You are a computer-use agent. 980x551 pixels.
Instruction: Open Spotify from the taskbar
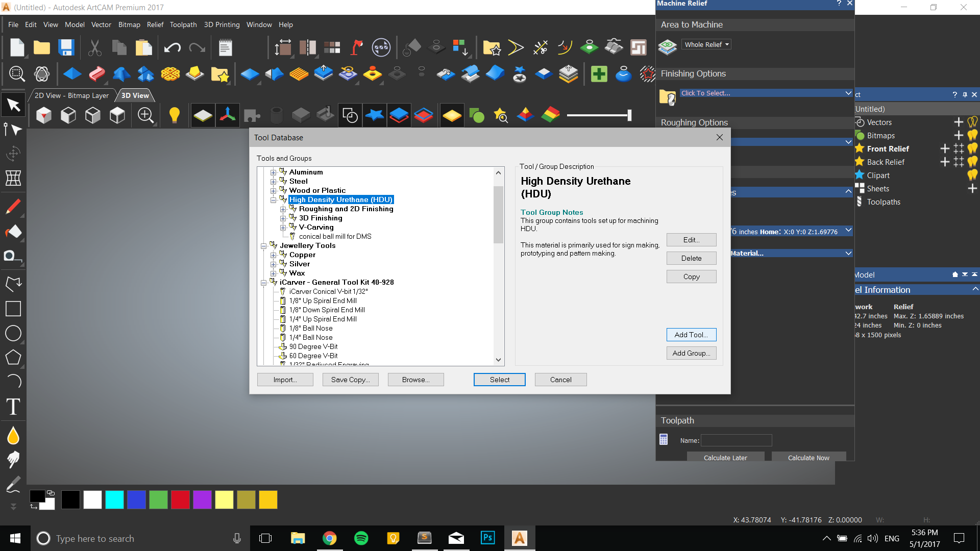[361, 538]
